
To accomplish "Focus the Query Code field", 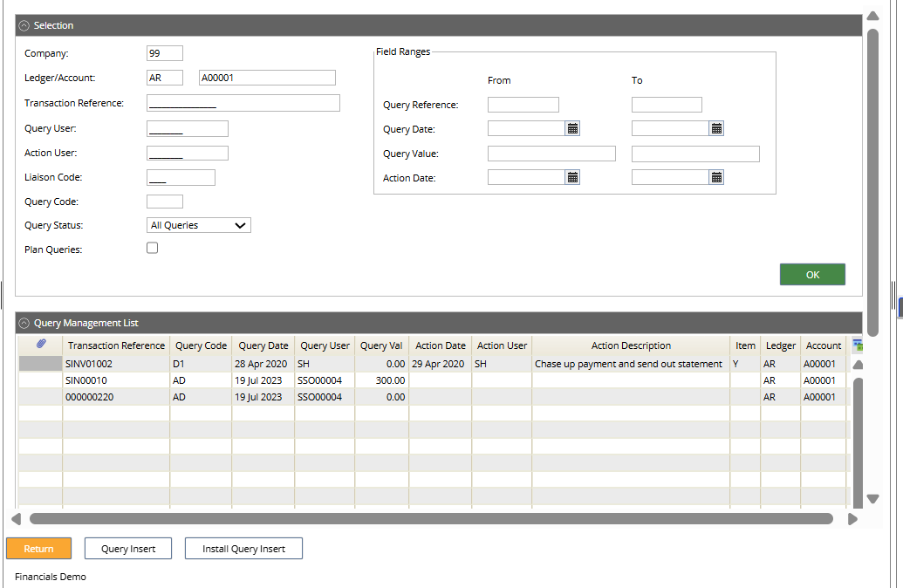I will click(165, 202).
